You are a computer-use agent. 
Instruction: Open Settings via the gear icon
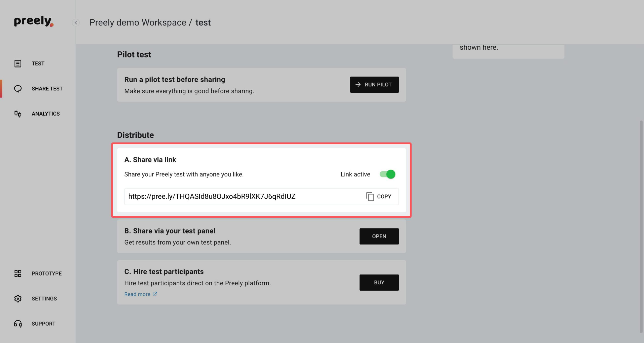click(x=18, y=299)
